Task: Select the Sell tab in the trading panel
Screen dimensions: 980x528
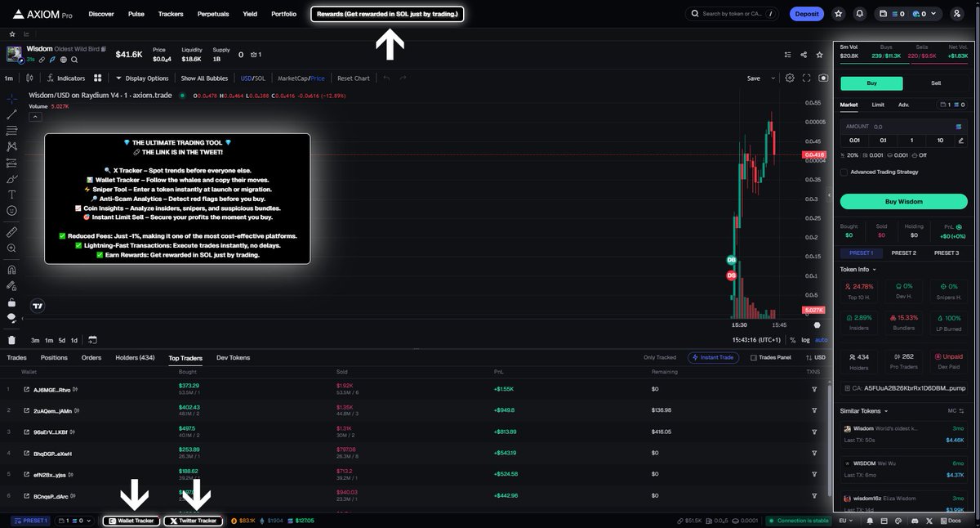Action: [936, 83]
